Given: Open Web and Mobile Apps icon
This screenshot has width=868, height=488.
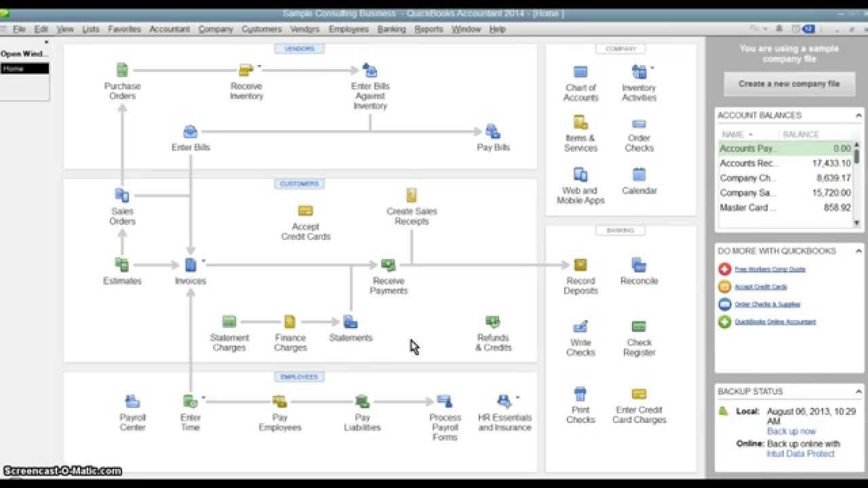Looking at the screenshot, I should [x=580, y=175].
